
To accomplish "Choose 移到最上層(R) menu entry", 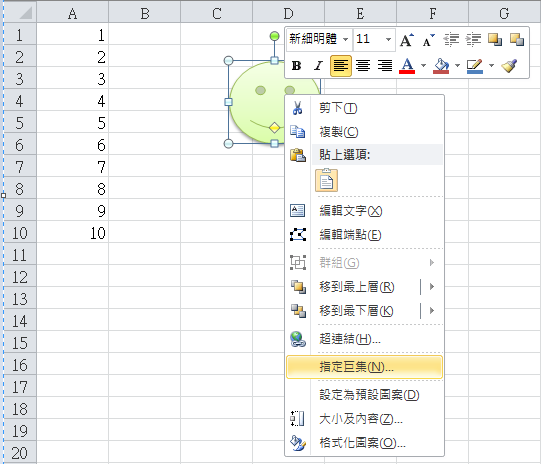I will (x=357, y=287).
